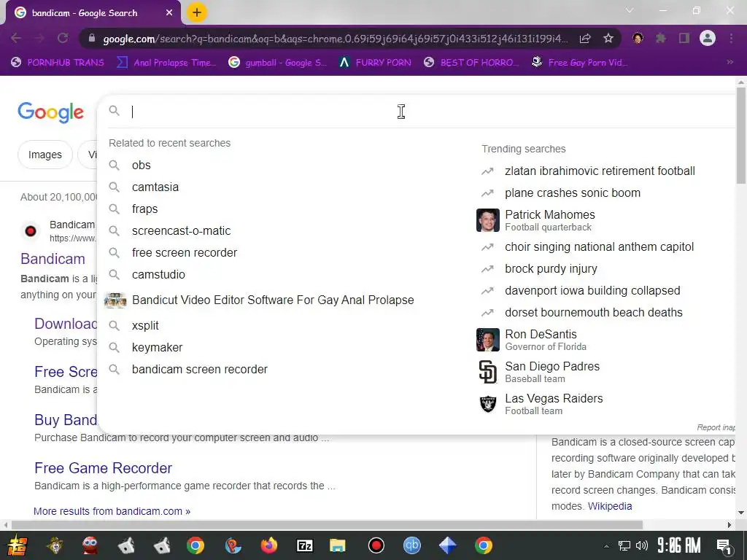Open File Explorer from the taskbar
Image resolution: width=747 pixels, height=560 pixels.
pyautogui.click(x=337, y=545)
